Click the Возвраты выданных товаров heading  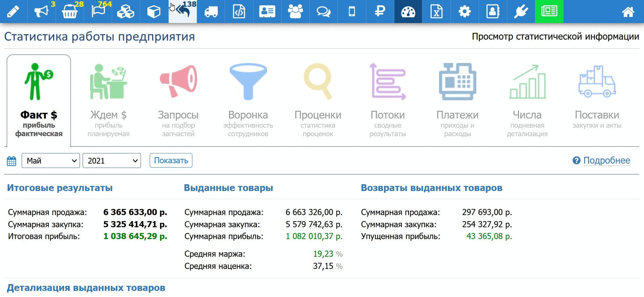click(x=432, y=188)
